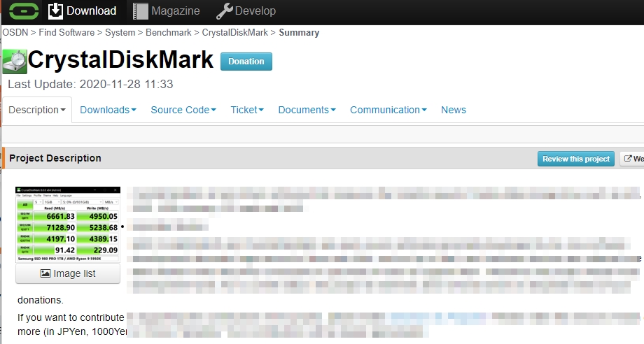Viewport: 644px width, 344px height.
Task: Expand the Documents dropdown menu
Action: [x=307, y=110]
